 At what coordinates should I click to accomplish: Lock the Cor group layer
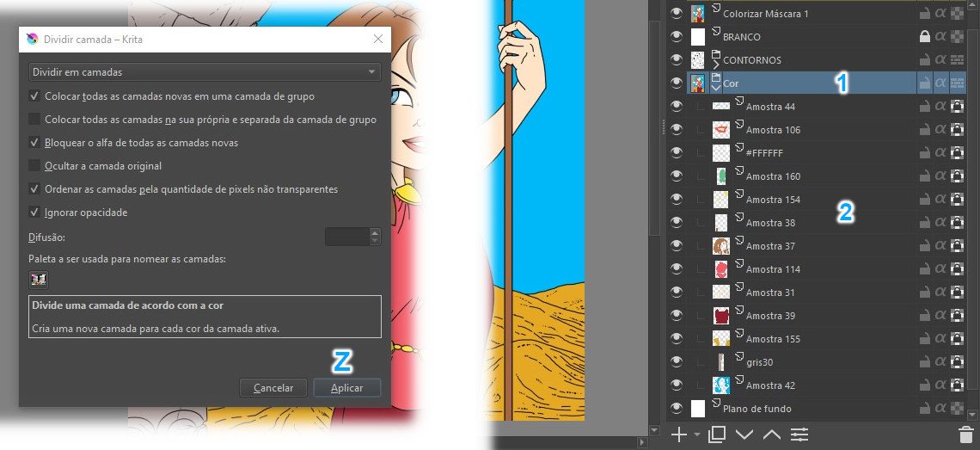click(x=924, y=83)
